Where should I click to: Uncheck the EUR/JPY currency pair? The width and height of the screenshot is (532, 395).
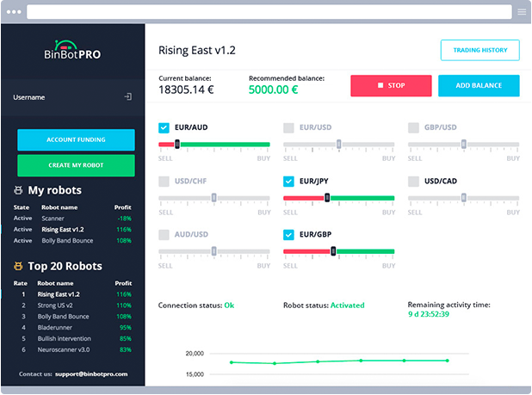[x=288, y=182]
